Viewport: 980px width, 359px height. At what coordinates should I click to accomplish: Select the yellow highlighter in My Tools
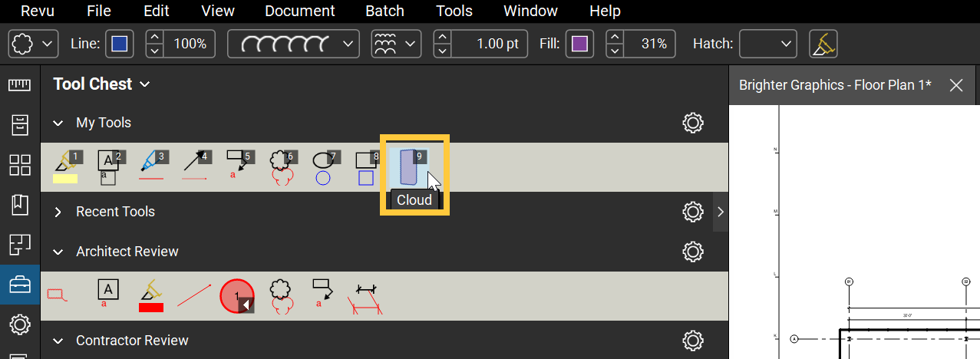click(x=65, y=166)
